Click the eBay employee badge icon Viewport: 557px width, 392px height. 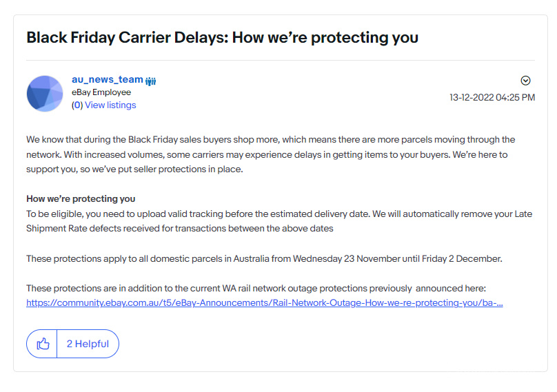click(x=151, y=81)
